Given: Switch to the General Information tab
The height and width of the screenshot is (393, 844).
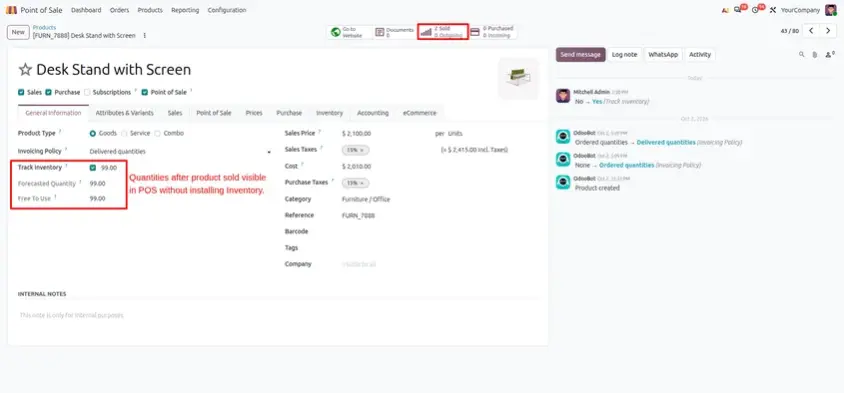Looking at the screenshot, I should click(53, 113).
